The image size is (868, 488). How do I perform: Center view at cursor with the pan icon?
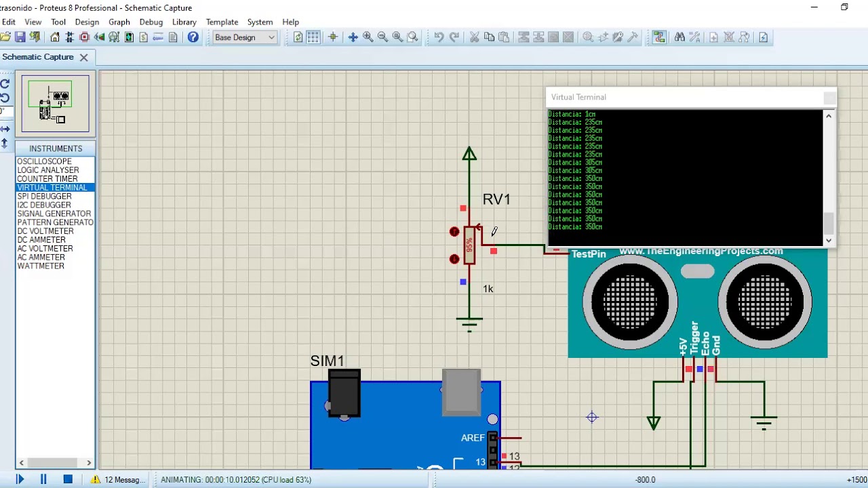(x=353, y=37)
